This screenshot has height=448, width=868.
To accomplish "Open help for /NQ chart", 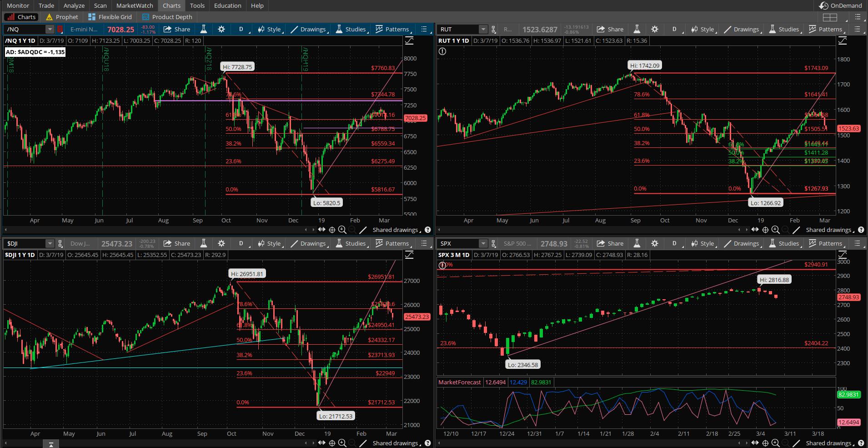I will tap(428, 230).
